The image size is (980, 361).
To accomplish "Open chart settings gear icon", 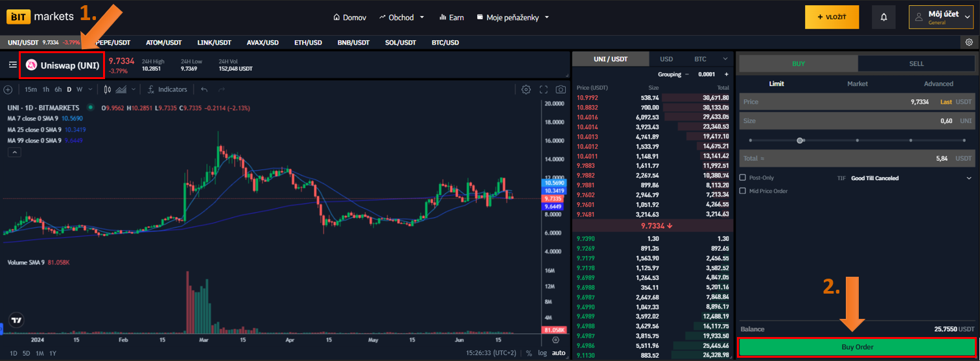I will (526, 89).
